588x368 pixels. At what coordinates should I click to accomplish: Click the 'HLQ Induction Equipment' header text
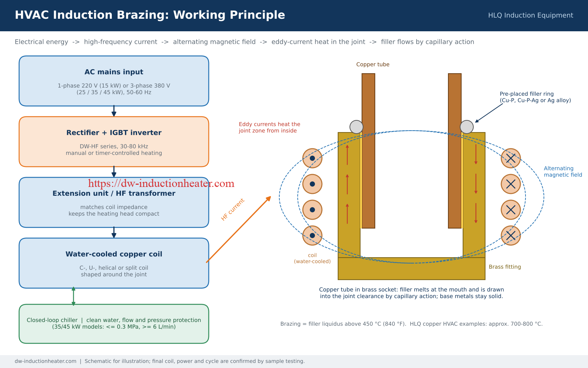[531, 15]
